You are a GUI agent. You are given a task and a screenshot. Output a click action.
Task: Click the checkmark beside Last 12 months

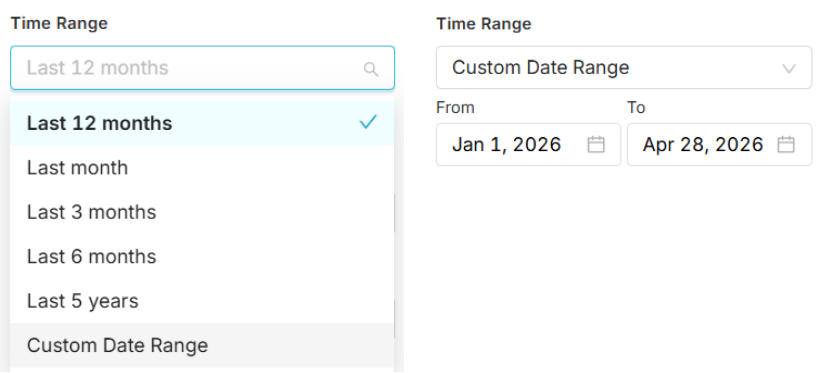(x=368, y=123)
